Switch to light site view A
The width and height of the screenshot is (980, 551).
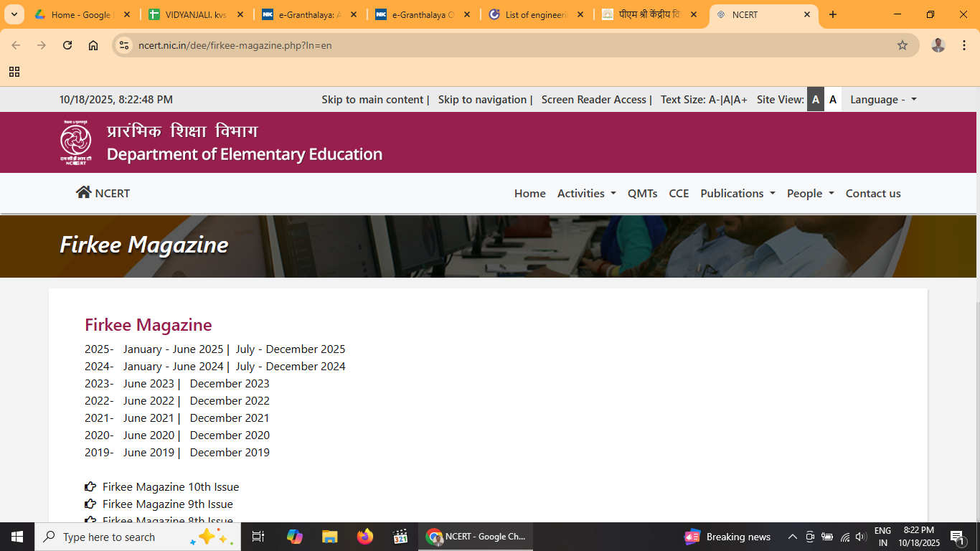coord(833,100)
